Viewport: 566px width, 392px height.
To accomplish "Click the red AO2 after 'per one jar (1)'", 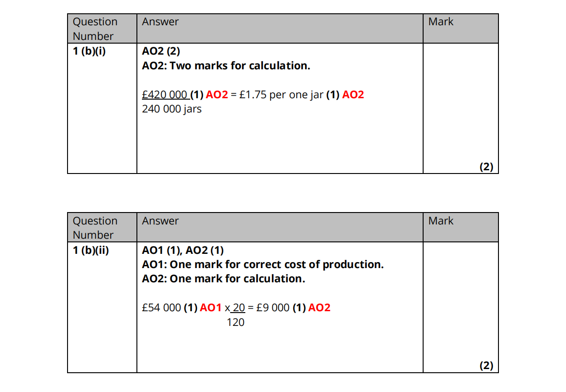I will (x=353, y=95).
